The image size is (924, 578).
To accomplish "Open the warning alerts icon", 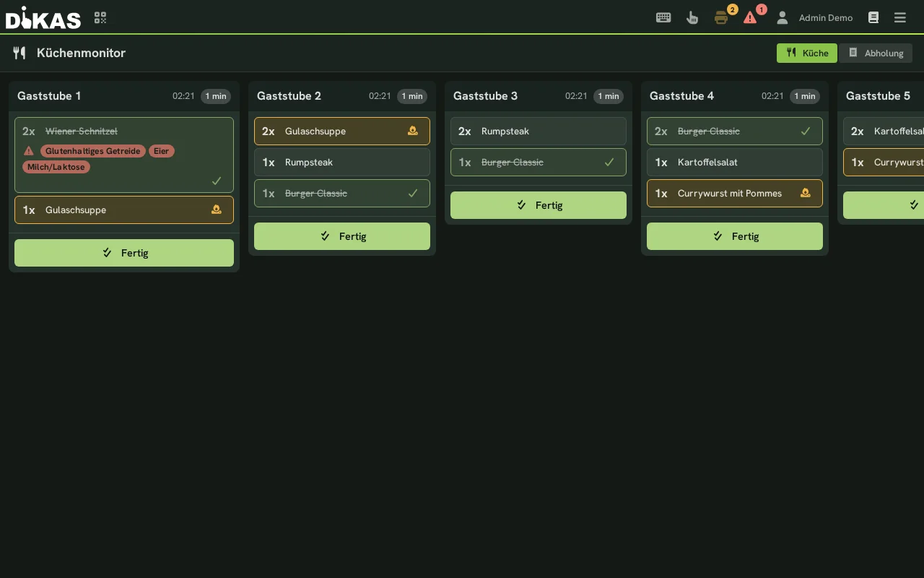I will [x=750, y=18].
